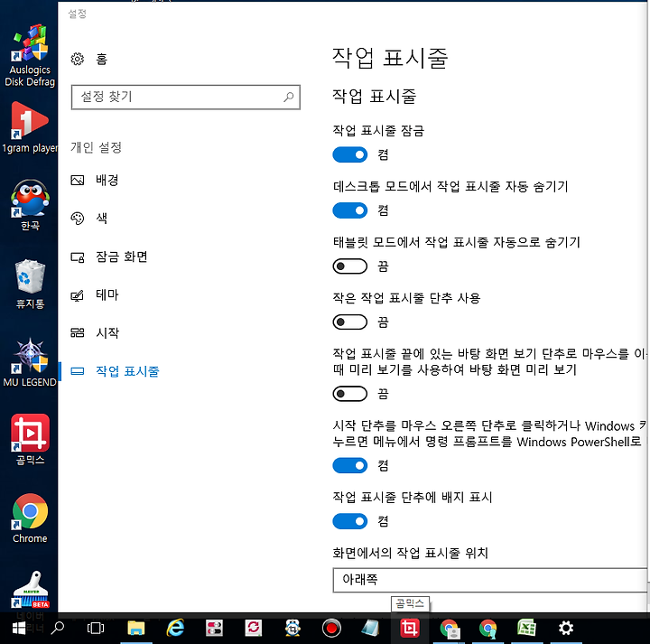
Task: Click the Windows Start button
Action: 19,629
